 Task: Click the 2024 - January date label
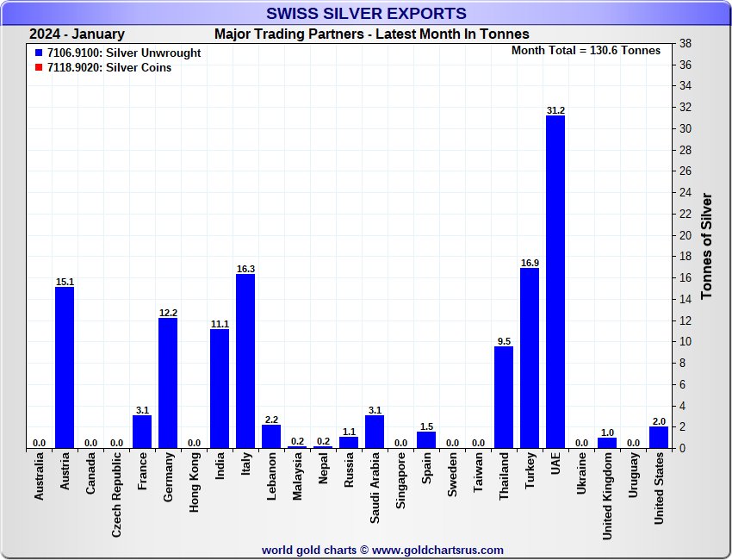pos(77,34)
